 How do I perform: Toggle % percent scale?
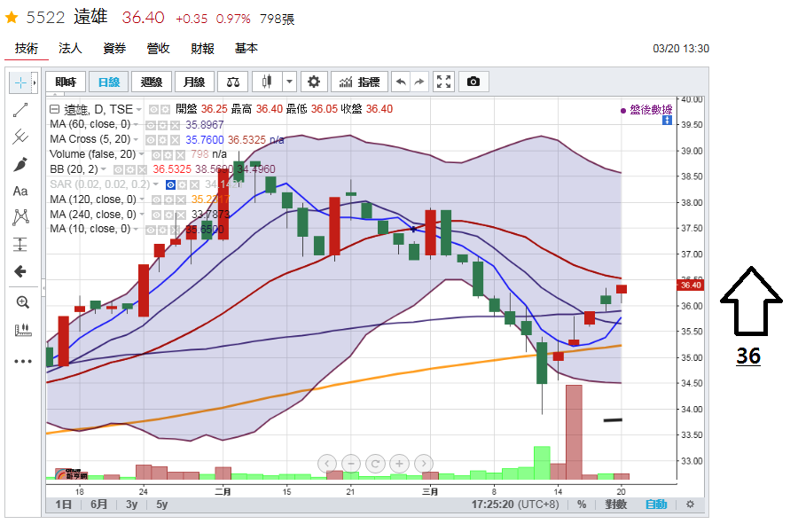582,504
